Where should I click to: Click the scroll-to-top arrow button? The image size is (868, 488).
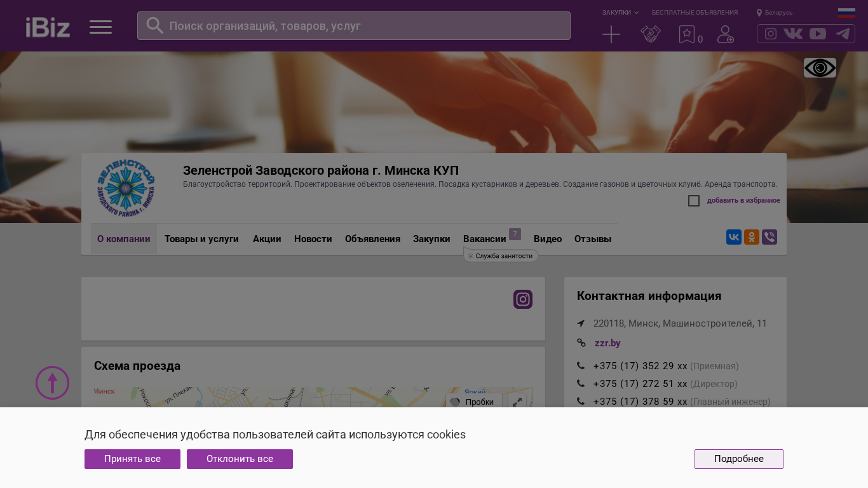tap(52, 383)
